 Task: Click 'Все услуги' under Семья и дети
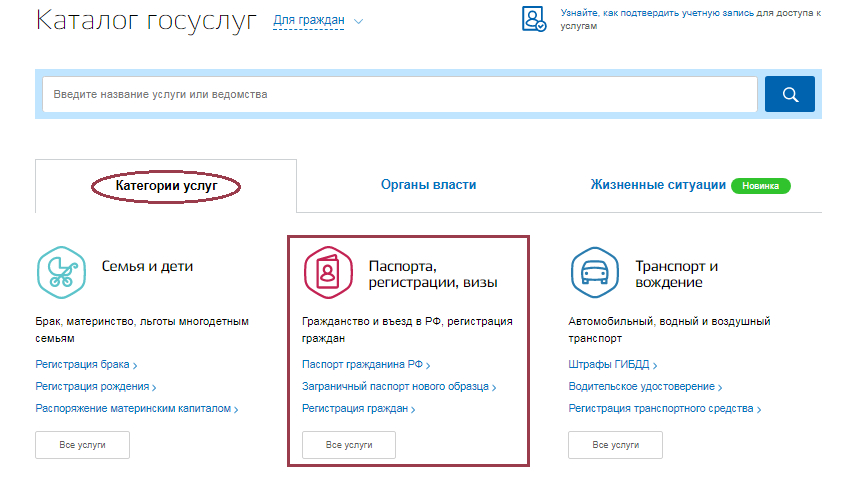pyautogui.click(x=82, y=445)
